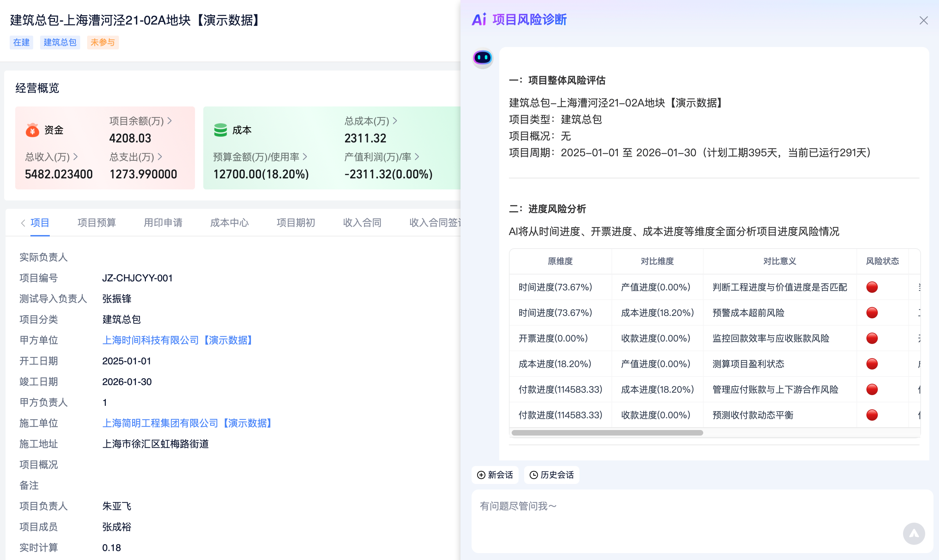Expand 项目余额(万) details arrow
Image resolution: width=939 pixels, height=560 pixels.
coord(170,121)
